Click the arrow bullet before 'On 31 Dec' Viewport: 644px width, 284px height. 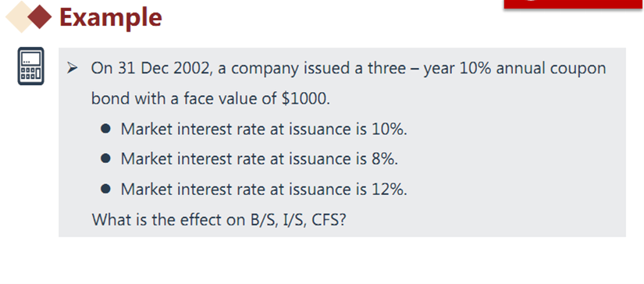(73, 69)
